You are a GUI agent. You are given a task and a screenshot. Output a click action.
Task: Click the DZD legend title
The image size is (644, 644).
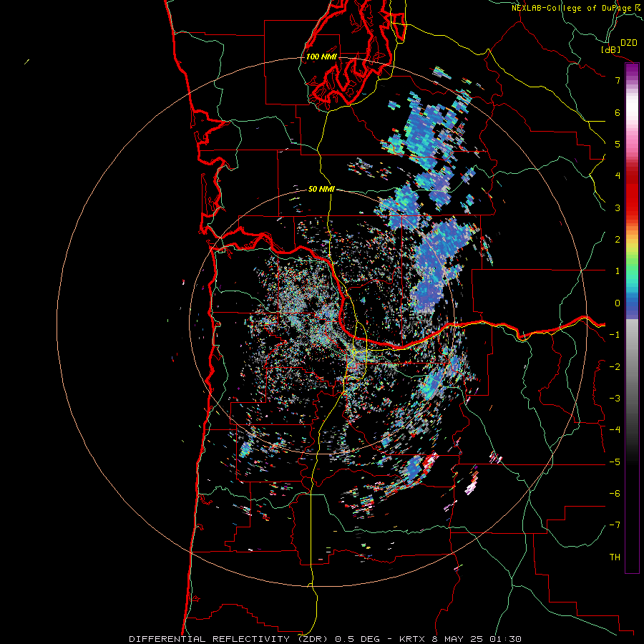click(x=629, y=43)
